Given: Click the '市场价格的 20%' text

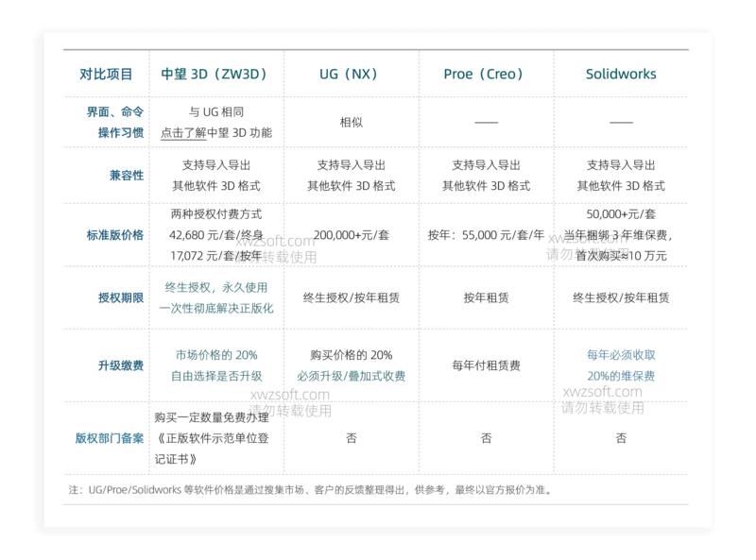Looking at the screenshot, I should pyautogui.click(x=216, y=355).
